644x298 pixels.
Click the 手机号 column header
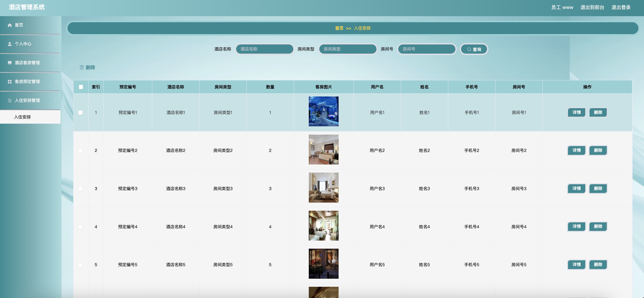click(472, 87)
